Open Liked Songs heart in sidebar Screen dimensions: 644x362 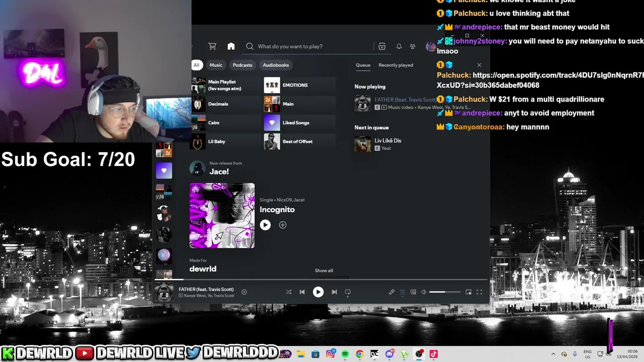pyautogui.click(x=164, y=170)
